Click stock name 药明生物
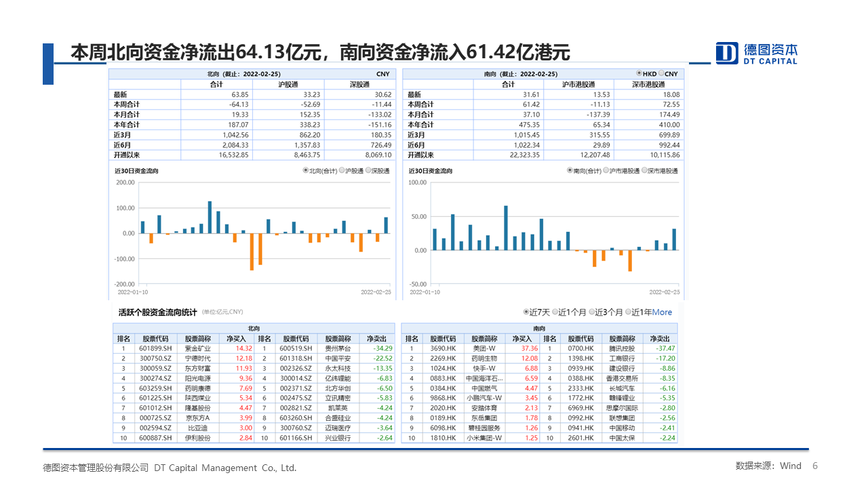 point(484,359)
